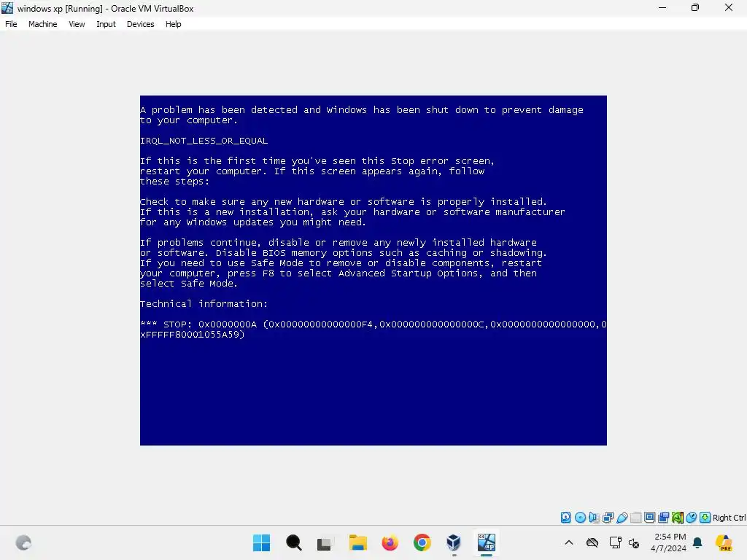747x560 pixels.
Task: Click the windows xp VM taskbar icon
Action: [487, 542]
